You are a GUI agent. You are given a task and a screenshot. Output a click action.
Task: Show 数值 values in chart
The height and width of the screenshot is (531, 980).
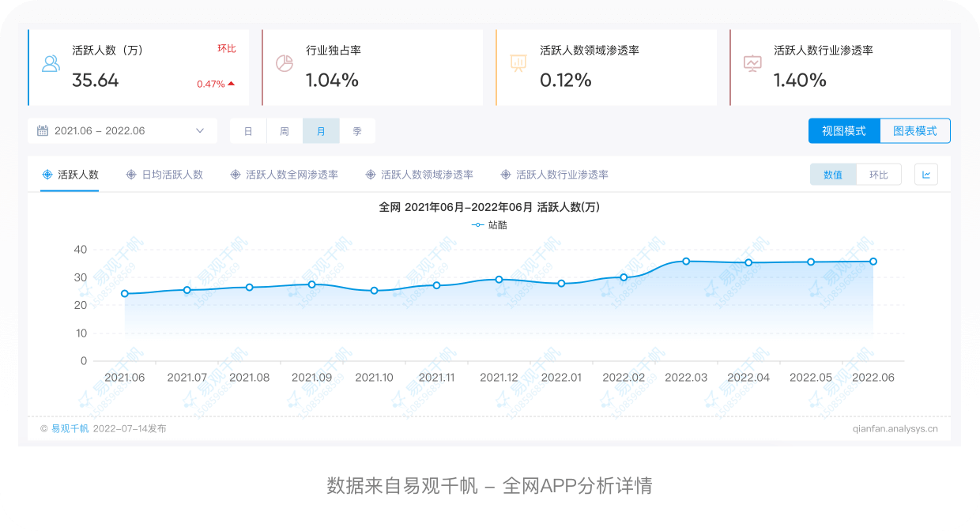pyautogui.click(x=833, y=175)
